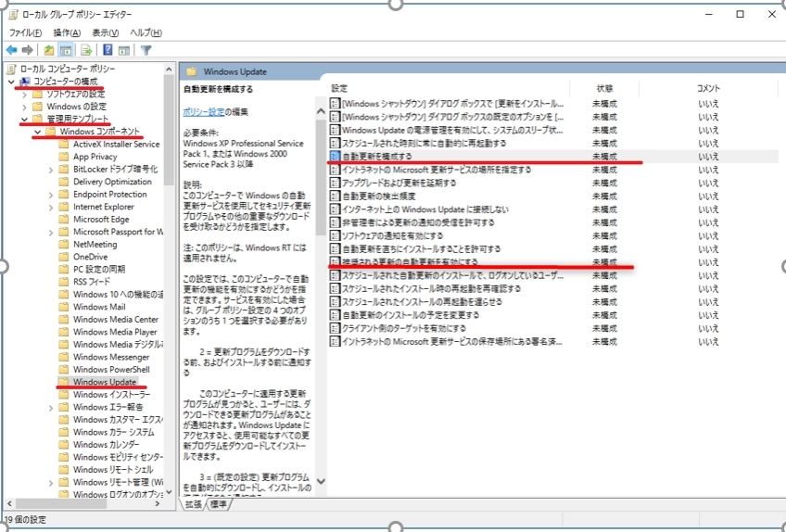Open the ヘルプ(H) menu

coord(146,32)
